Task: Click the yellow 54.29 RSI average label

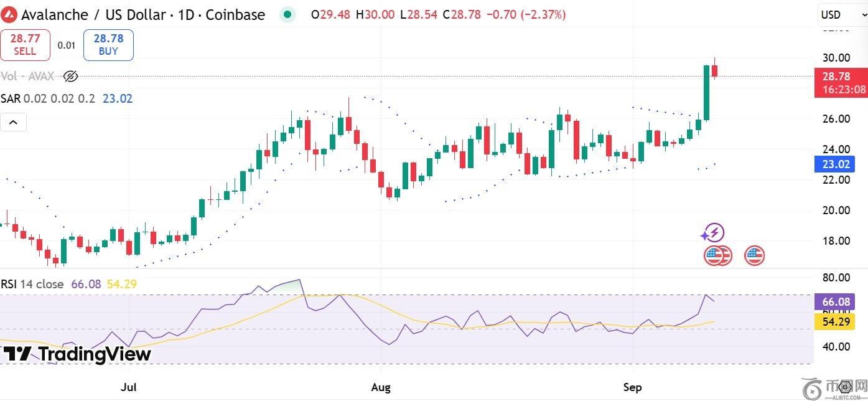Action: coord(836,322)
